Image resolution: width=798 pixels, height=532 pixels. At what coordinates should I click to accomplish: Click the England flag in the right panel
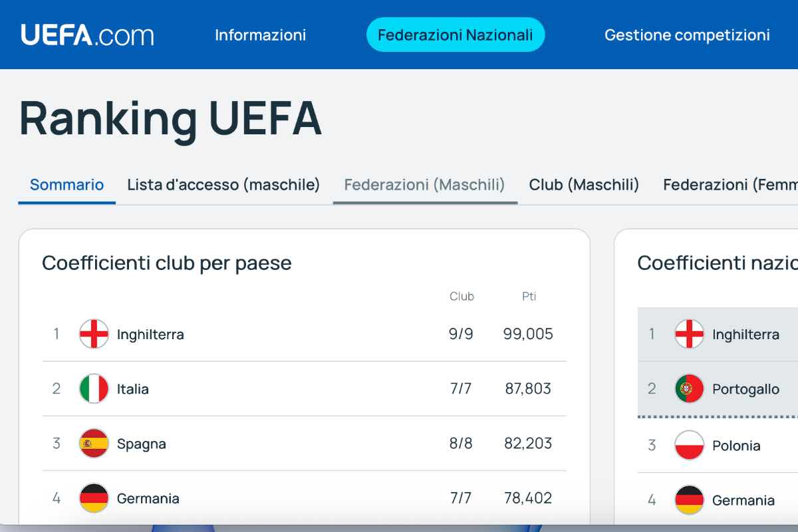(x=689, y=334)
